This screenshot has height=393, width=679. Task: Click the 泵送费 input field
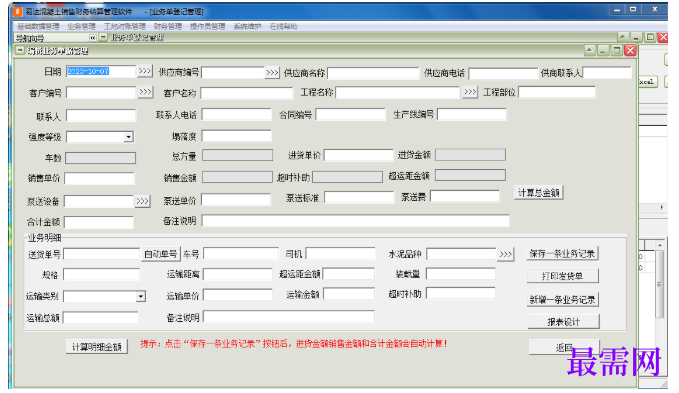(x=465, y=196)
